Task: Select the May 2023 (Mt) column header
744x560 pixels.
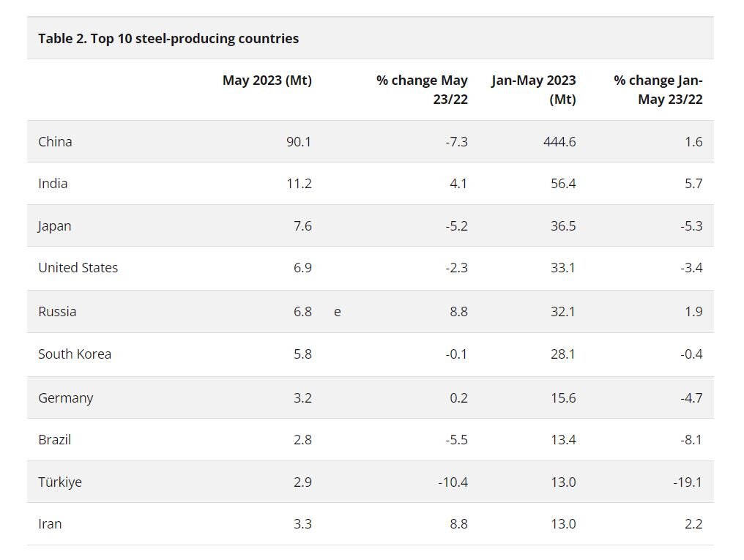Action: 267,81
